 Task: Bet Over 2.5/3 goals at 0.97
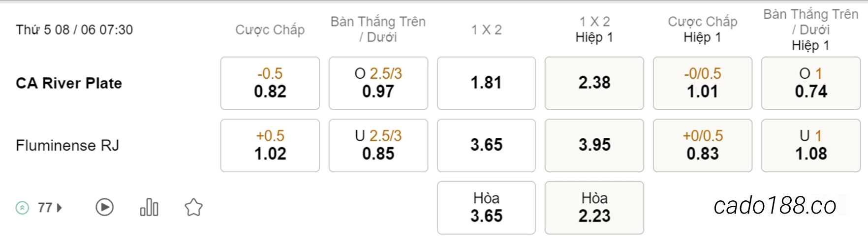click(x=378, y=83)
